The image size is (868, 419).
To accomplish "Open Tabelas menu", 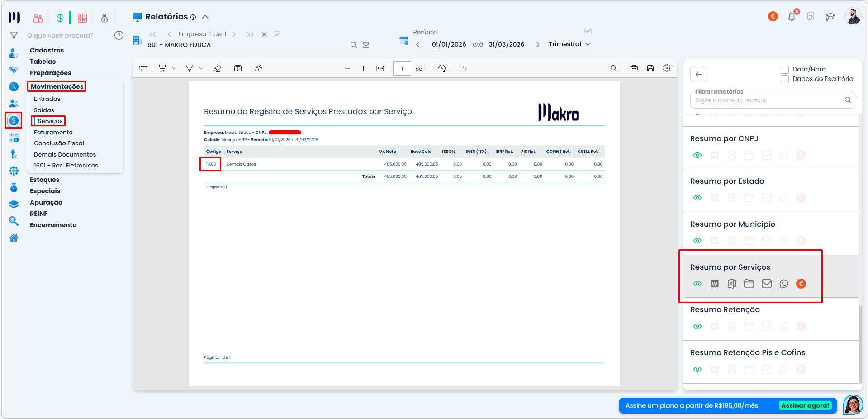I will point(43,62).
